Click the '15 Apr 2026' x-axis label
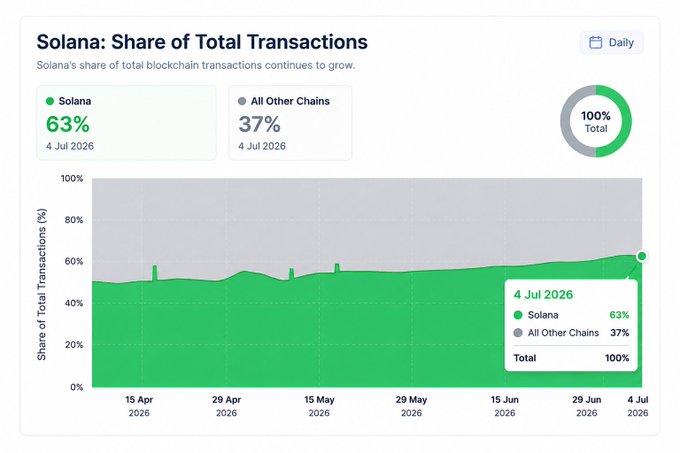 [x=139, y=406]
